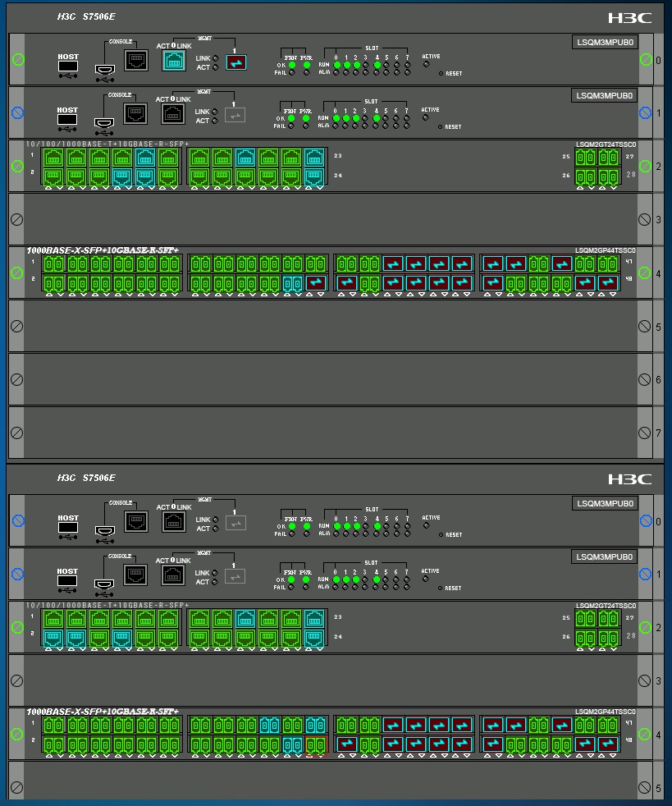The width and height of the screenshot is (672, 806).
Task: Click empty slot 3 icon on lower chassis
Action: 17,680
